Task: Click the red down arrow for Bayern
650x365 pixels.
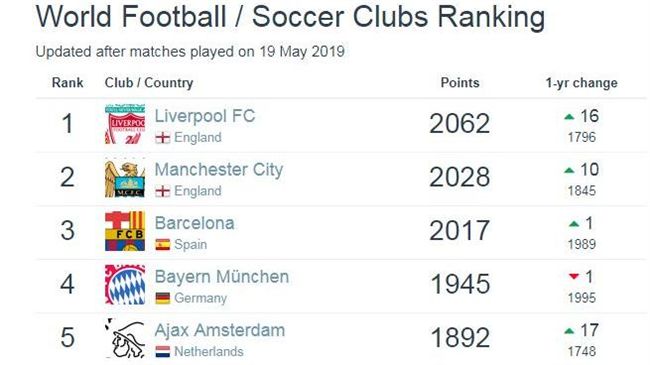Action: coord(574,276)
